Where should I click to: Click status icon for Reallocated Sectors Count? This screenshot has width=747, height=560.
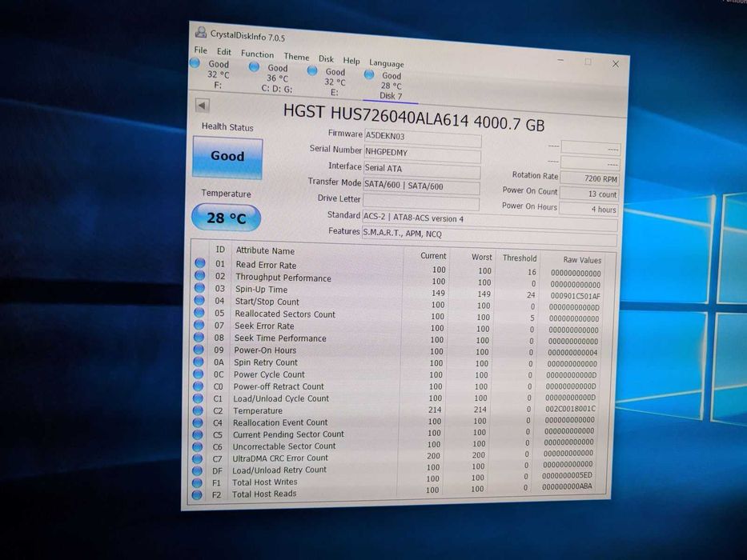coord(199,312)
